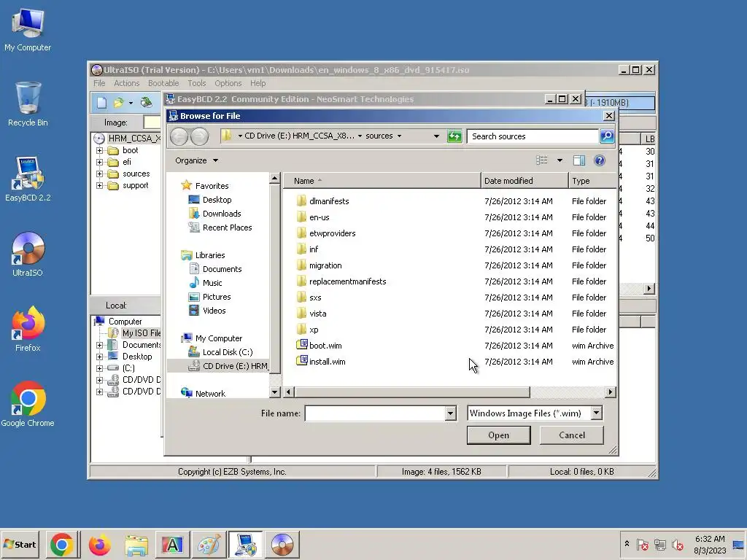
Task: Click the Search sources field
Action: click(x=532, y=136)
